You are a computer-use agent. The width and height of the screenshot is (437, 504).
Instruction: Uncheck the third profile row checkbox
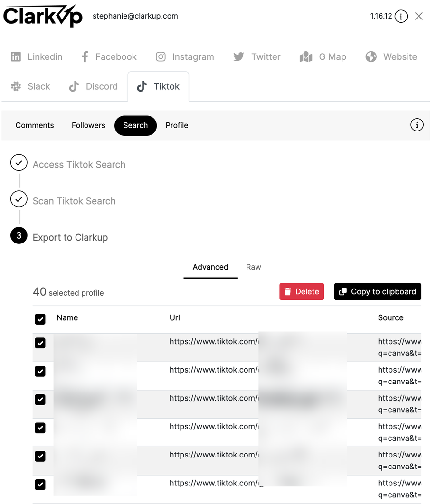coord(40,399)
